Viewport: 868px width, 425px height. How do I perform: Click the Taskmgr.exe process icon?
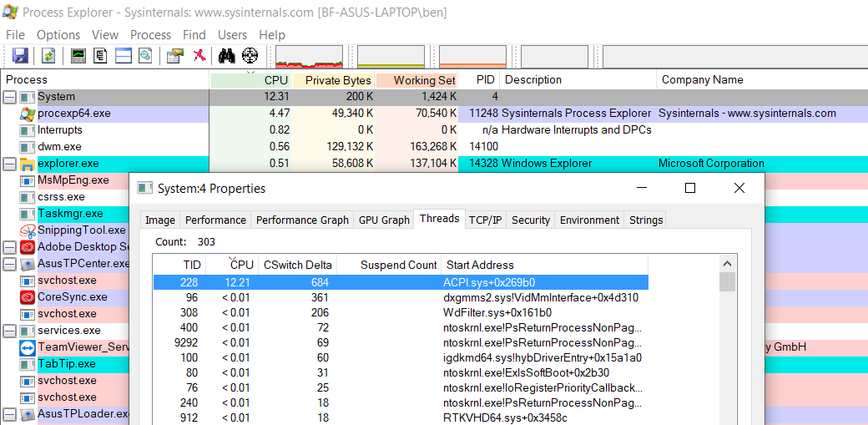point(27,213)
